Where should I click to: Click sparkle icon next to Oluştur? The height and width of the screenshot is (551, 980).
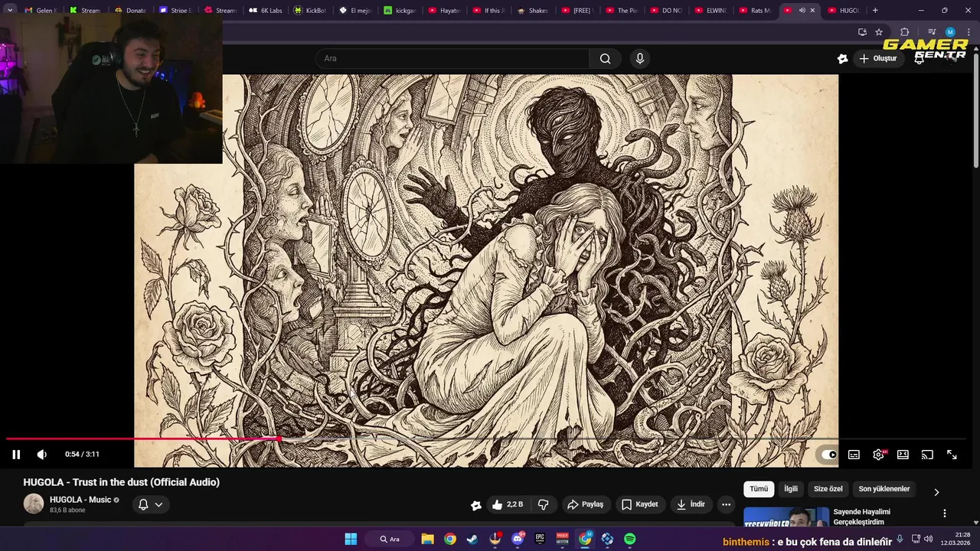[842, 59]
